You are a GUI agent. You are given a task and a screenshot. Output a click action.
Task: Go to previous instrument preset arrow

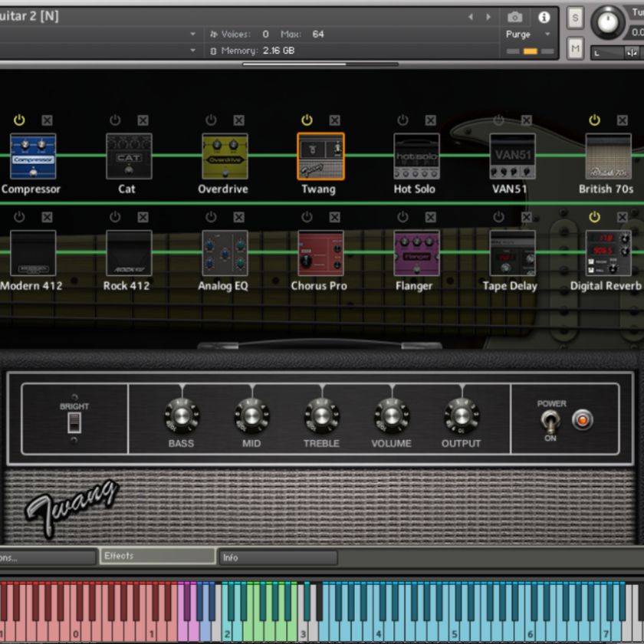[471, 17]
